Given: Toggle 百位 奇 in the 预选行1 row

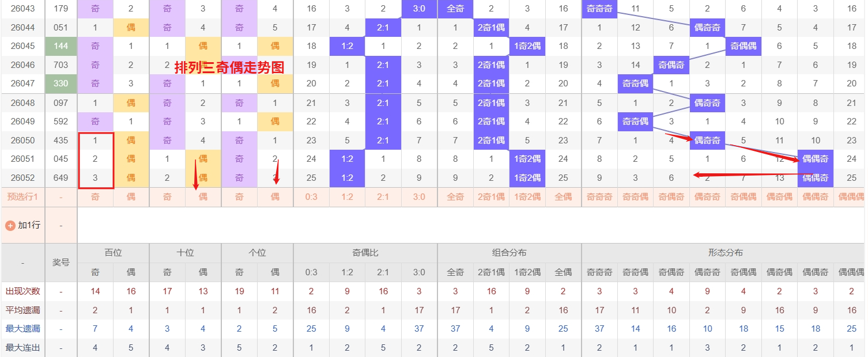Looking at the screenshot, I should tap(95, 196).
